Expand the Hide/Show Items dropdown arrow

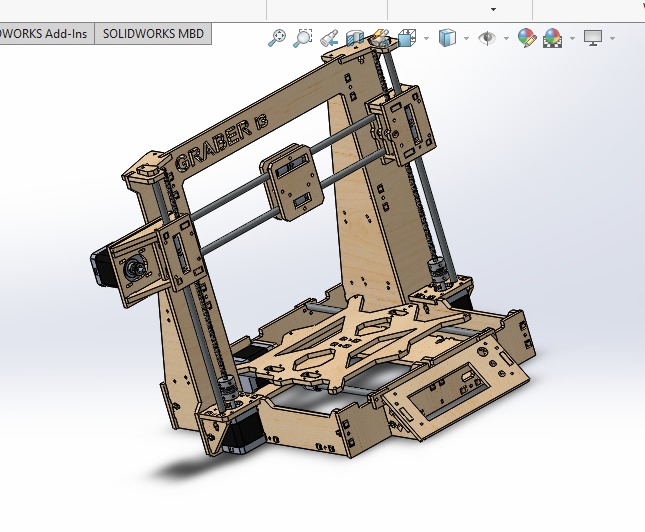click(x=507, y=39)
